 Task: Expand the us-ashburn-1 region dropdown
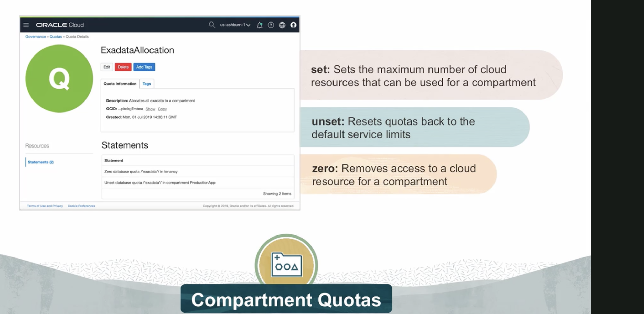pos(235,25)
